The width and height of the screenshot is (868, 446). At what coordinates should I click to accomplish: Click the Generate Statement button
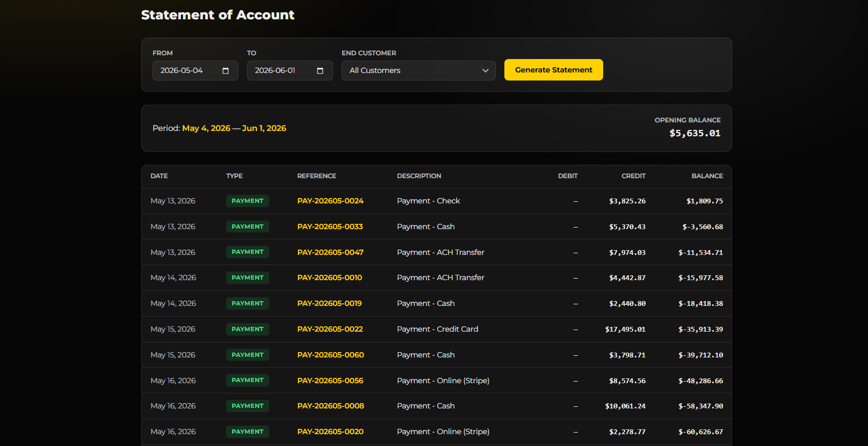(553, 70)
